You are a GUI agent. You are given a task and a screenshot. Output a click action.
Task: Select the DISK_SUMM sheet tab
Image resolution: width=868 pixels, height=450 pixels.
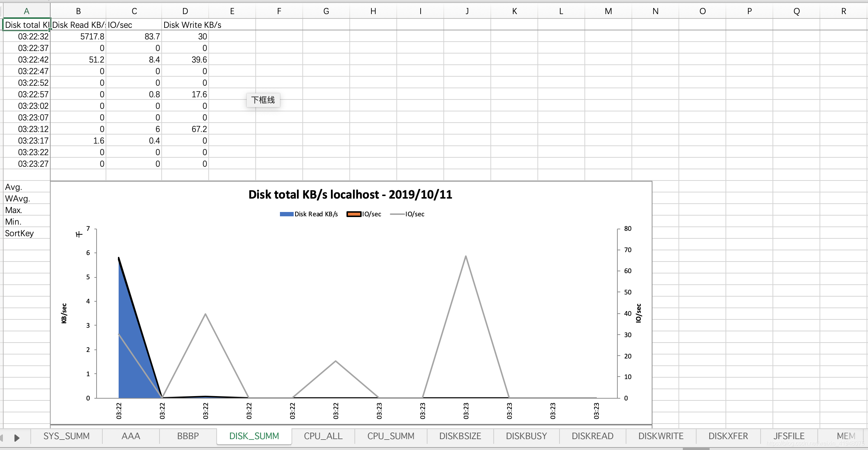[254, 436]
